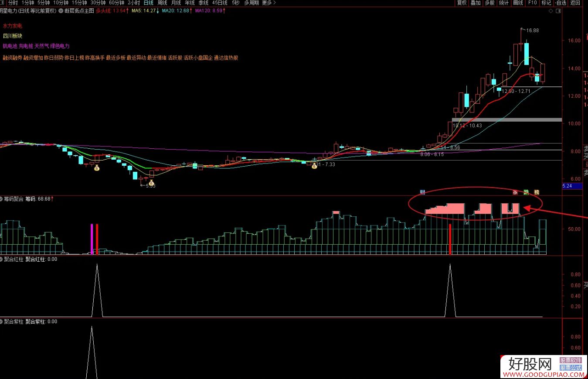Screen dimensions: 588x379
Task: Select the 60分钟 period tab
Action: point(117,3)
